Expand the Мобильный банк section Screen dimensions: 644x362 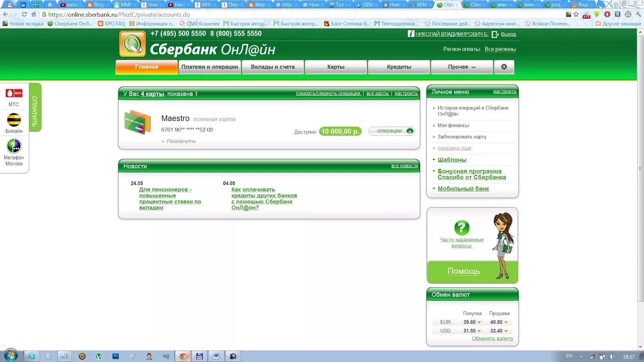click(463, 189)
